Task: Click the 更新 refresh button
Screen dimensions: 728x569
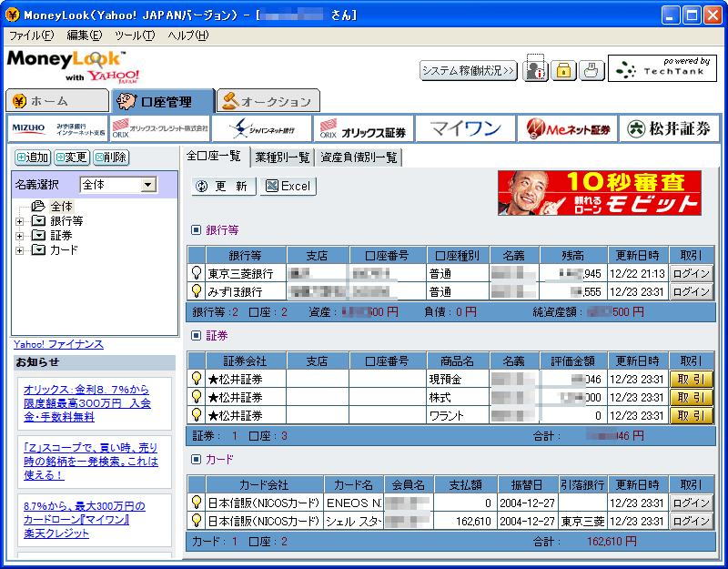Action: pyautogui.click(x=223, y=187)
